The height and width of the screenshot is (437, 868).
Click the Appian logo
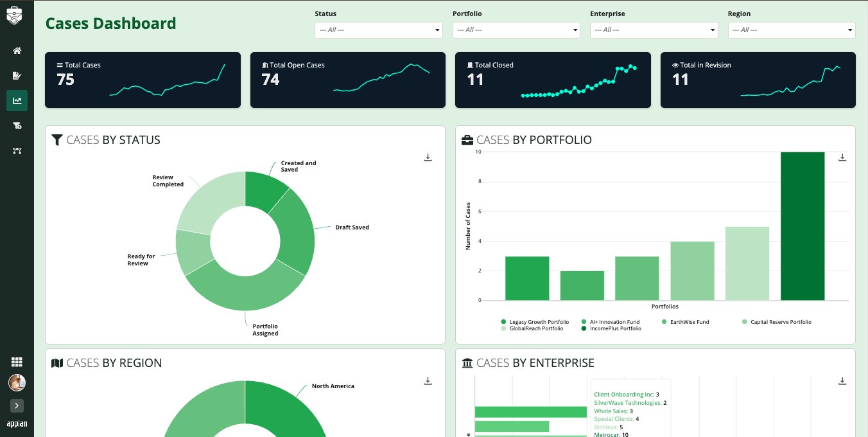(x=17, y=424)
